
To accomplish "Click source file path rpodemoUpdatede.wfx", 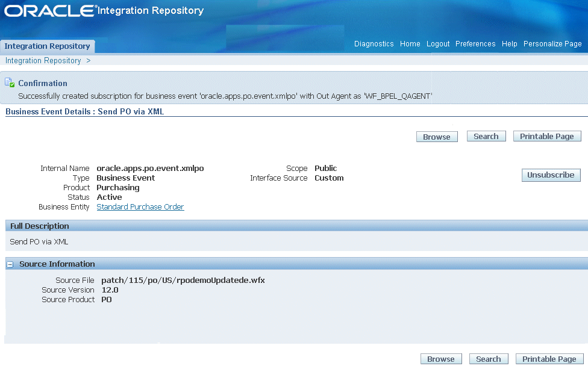I will [x=183, y=280].
